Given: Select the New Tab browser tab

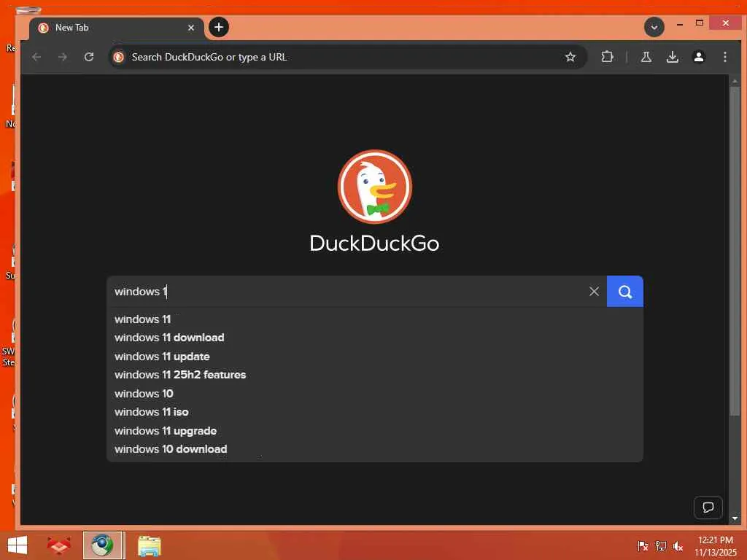Looking at the screenshot, I should (117, 28).
